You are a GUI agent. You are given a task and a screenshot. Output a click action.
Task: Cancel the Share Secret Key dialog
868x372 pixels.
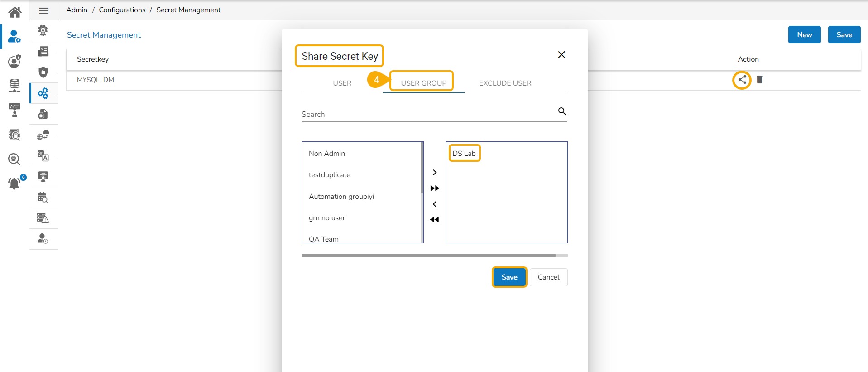[x=549, y=277]
